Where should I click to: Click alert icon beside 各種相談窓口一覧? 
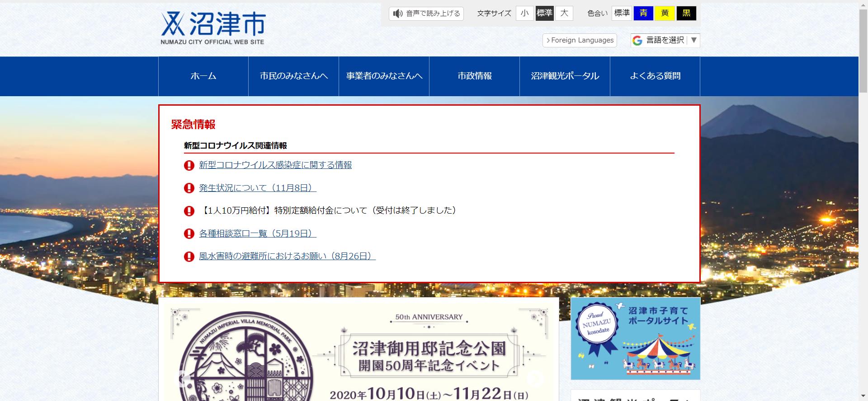(x=189, y=234)
